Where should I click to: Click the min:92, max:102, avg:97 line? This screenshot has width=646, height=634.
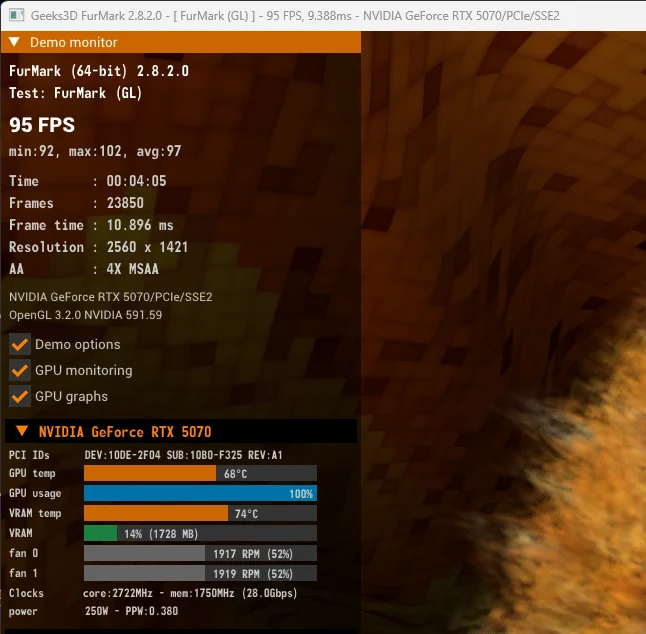tap(95, 151)
